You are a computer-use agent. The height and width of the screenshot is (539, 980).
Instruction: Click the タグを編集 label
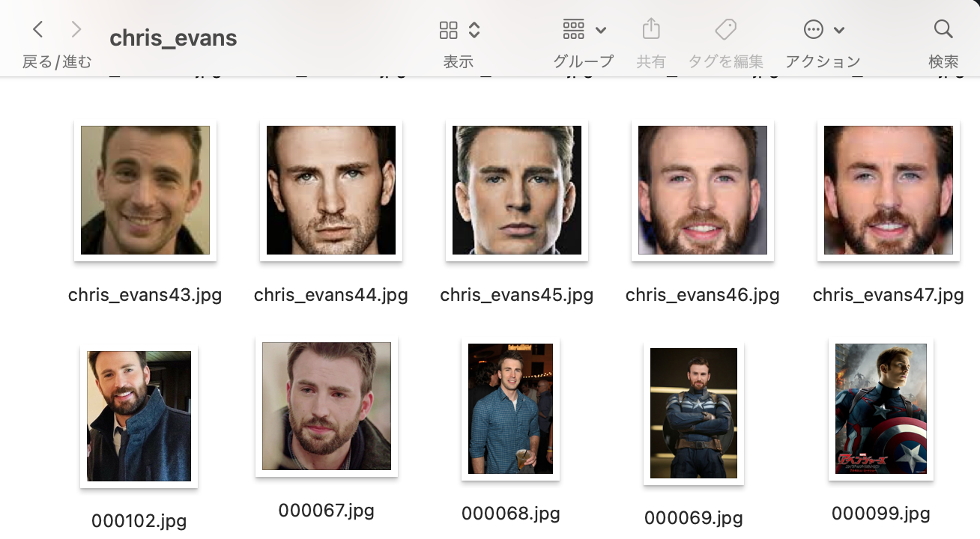[725, 62]
